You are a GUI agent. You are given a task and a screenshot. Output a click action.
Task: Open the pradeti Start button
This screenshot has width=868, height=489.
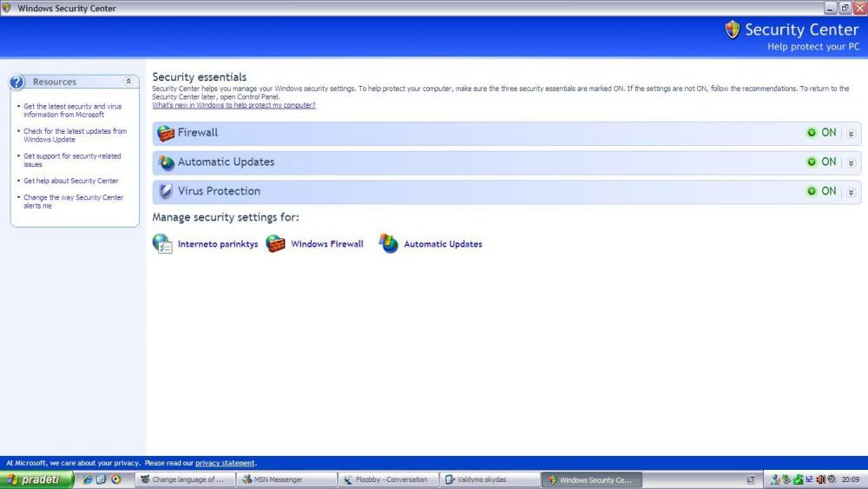(x=36, y=479)
